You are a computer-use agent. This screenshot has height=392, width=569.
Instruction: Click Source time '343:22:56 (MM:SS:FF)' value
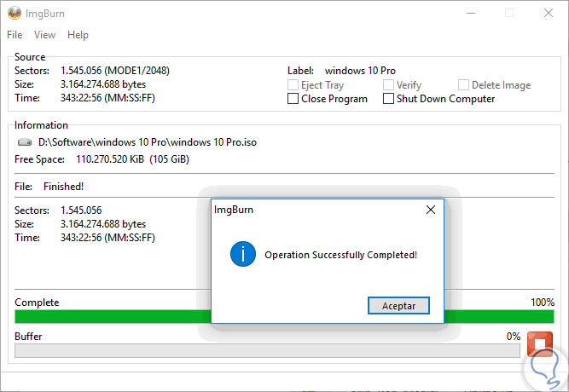pyautogui.click(x=107, y=98)
